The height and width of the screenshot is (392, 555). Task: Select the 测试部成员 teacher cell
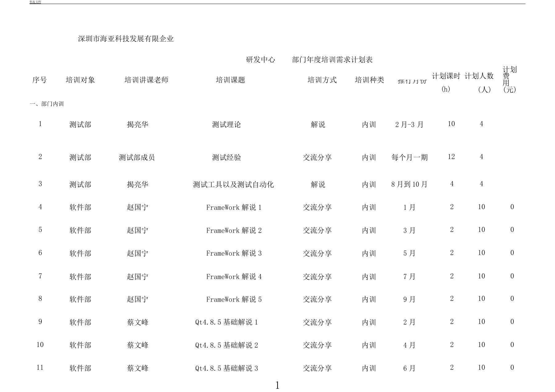pos(137,158)
